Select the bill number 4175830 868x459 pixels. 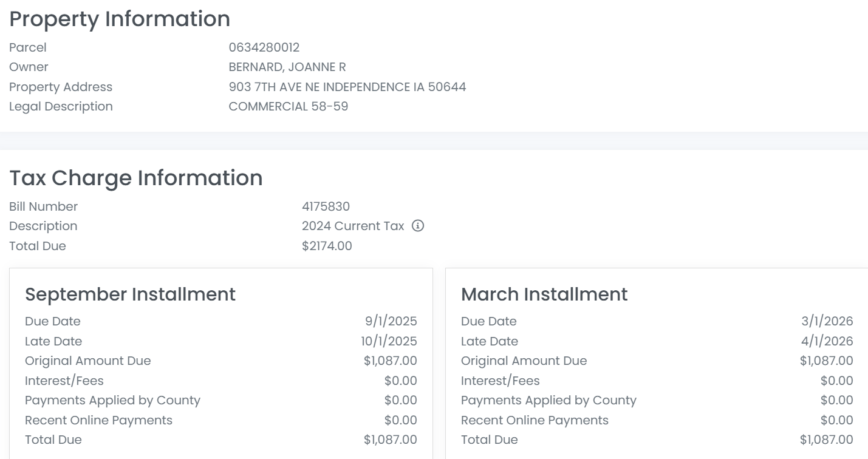tap(326, 206)
